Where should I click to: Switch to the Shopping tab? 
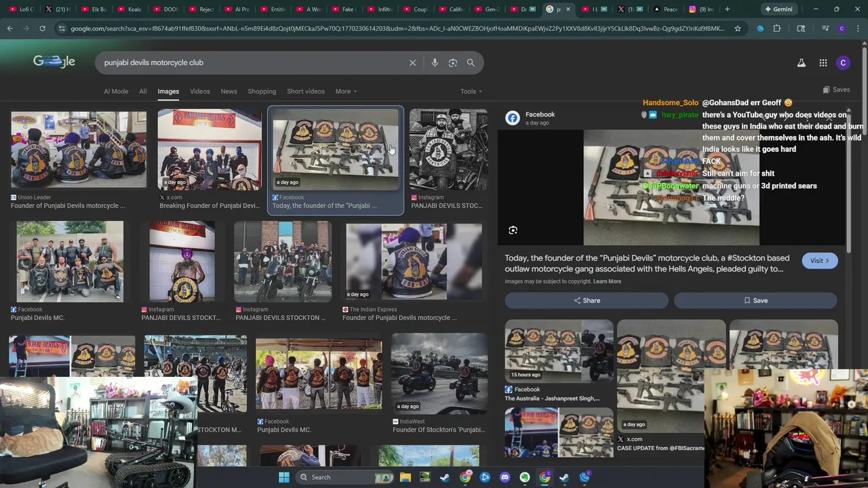tap(262, 91)
